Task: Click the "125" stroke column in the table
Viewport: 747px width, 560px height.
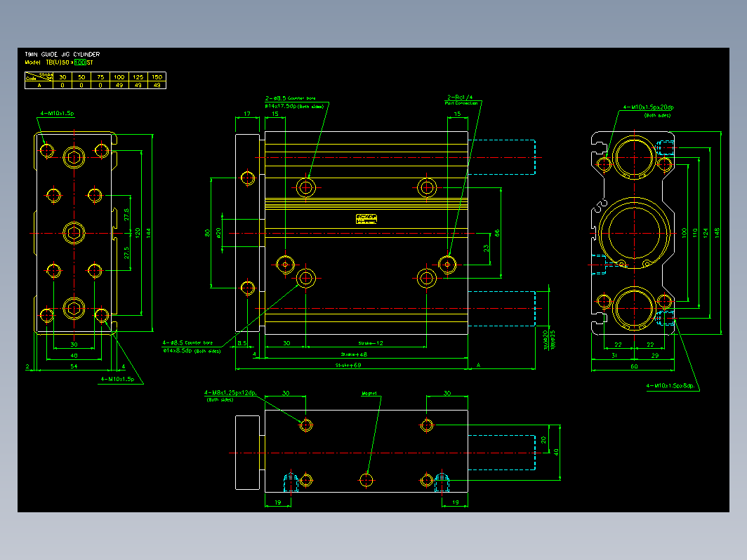Action: 138,77
